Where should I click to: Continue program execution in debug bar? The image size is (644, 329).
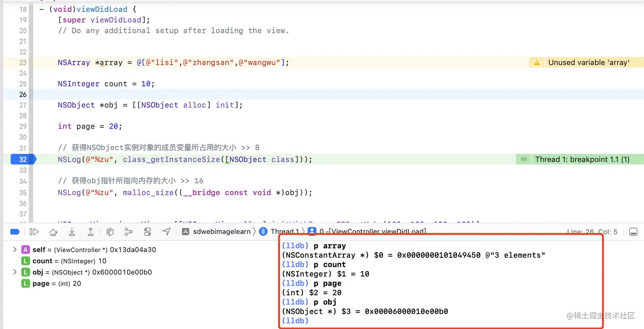34,232
